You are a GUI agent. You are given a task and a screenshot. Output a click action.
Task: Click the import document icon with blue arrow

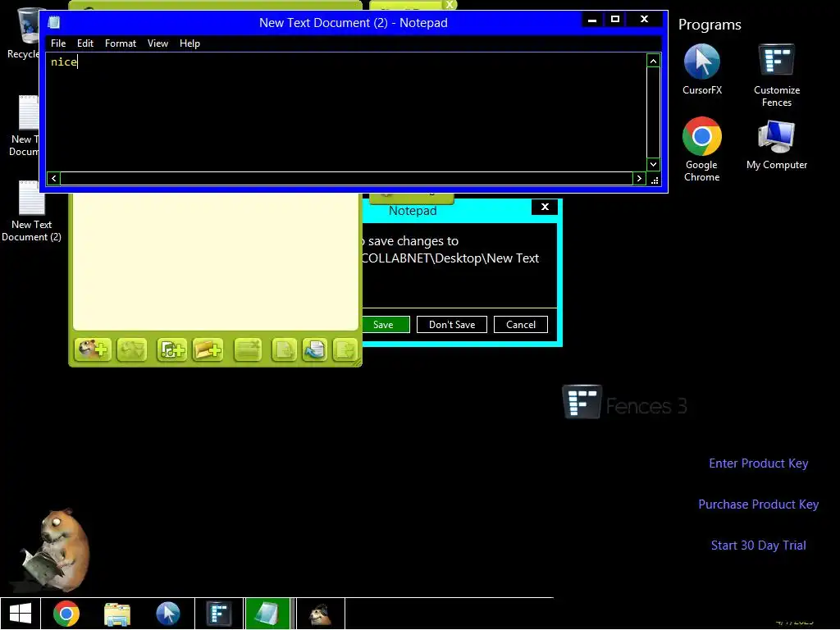click(x=315, y=349)
